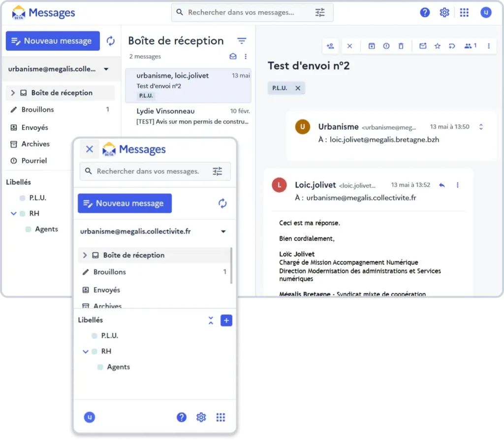Expand Boîte de réception chevron in the mobile panel

click(x=85, y=255)
